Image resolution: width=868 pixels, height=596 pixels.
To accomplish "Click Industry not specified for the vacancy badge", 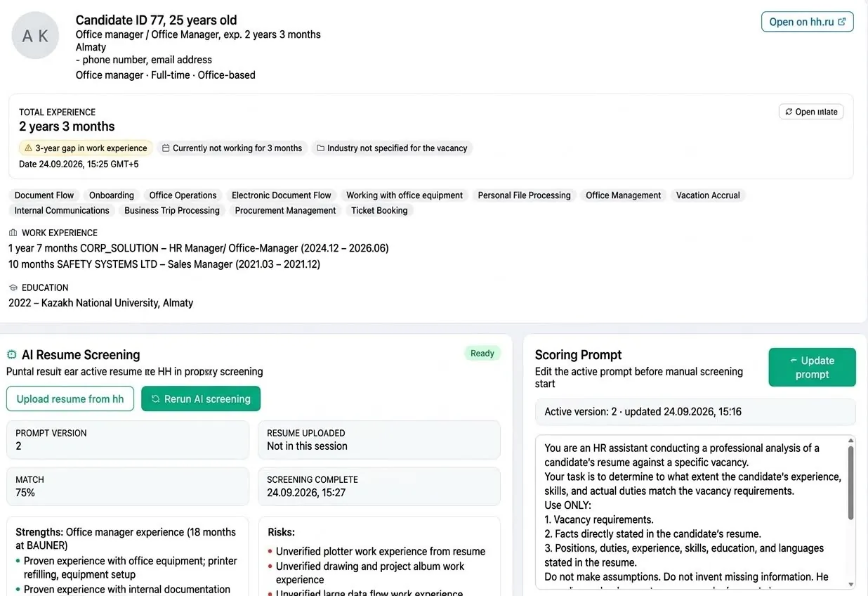I will pos(392,148).
